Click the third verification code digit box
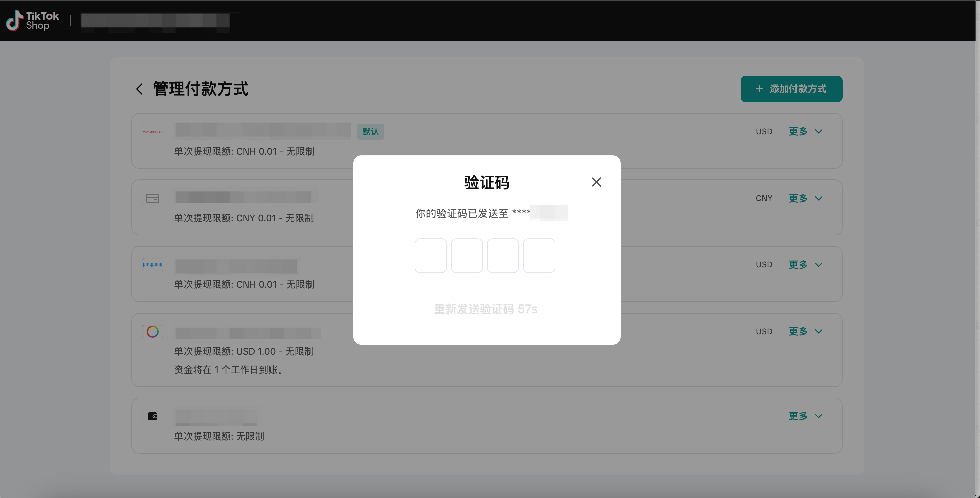This screenshot has width=980, height=498. coord(503,256)
